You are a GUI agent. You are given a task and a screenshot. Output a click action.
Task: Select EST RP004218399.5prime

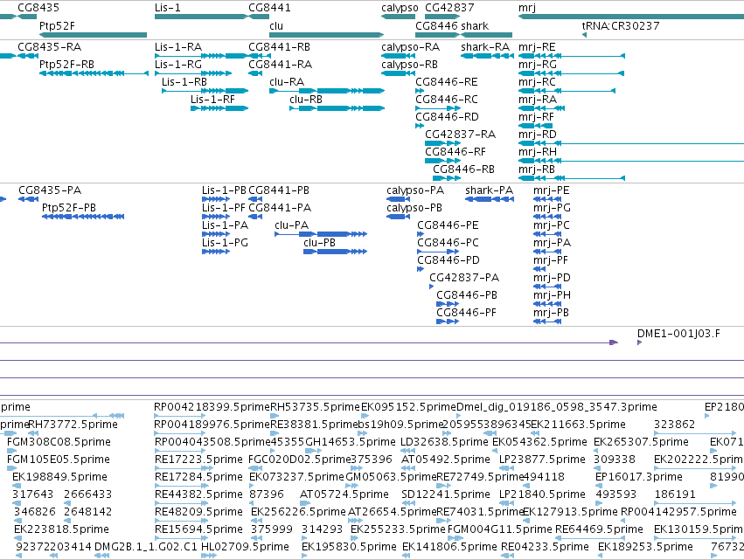click(180, 416)
